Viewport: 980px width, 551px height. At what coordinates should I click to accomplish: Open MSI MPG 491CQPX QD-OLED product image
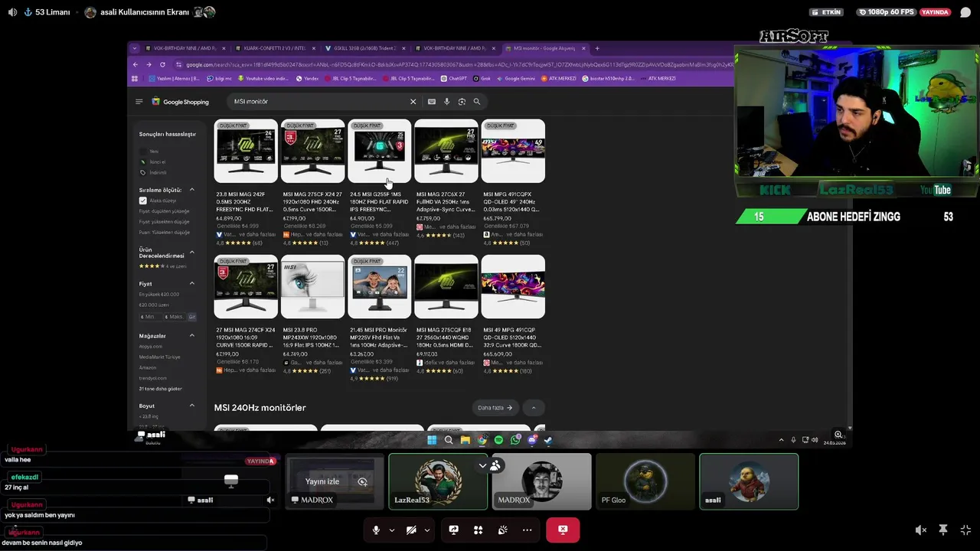click(513, 151)
